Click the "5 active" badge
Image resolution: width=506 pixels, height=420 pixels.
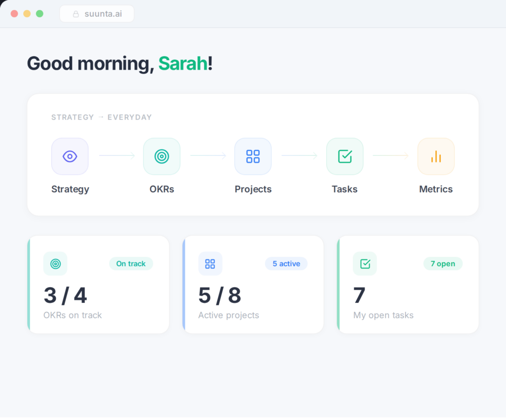(286, 264)
